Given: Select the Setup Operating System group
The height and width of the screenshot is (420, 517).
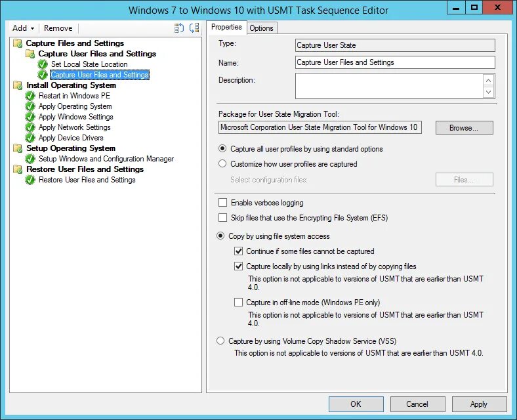Looking at the screenshot, I should pos(71,148).
